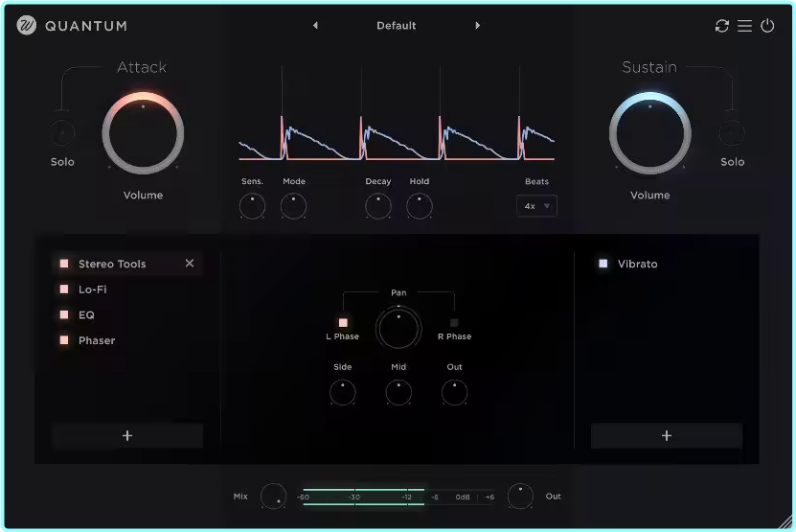Enable the R Phase switch
This screenshot has width=796, height=532.
(x=454, y=323)
